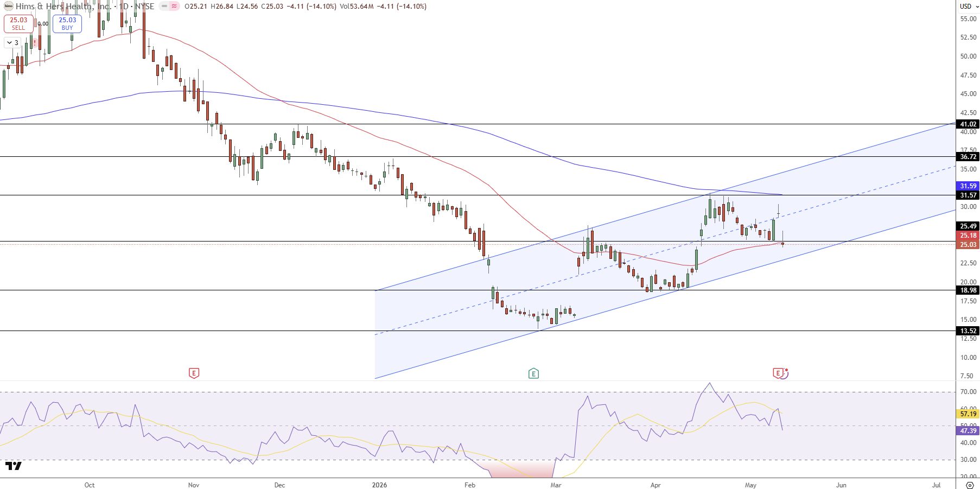The width and height of the screenshot is (980, 489).
Task: Open the USD currency dropdown
Action: pos(968,7)
